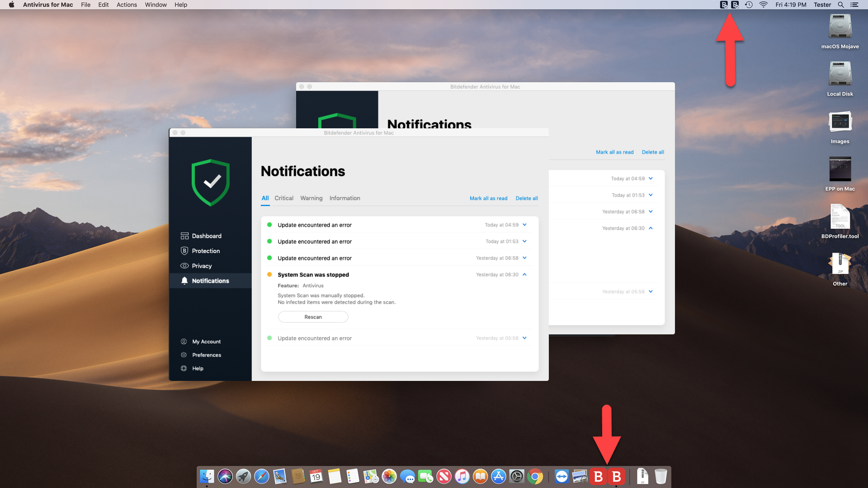Click the Rescan button
868x488 pixels.
coord(313,317)
